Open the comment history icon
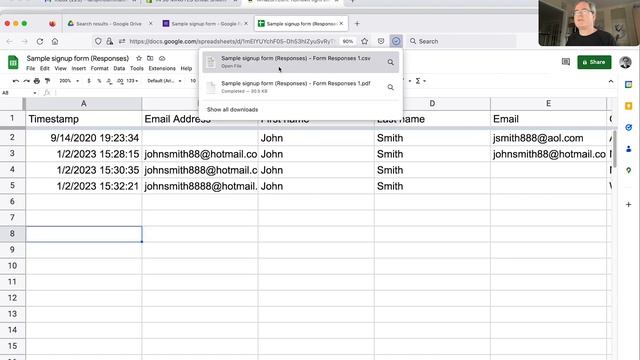This screenshot has width=640, height=360. coord(566,62)
